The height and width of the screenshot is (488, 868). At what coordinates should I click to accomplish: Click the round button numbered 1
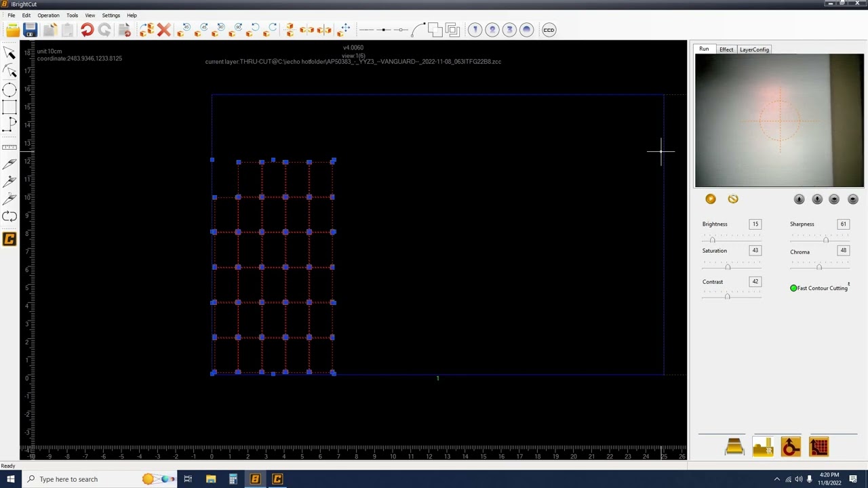tap(475, 30)
